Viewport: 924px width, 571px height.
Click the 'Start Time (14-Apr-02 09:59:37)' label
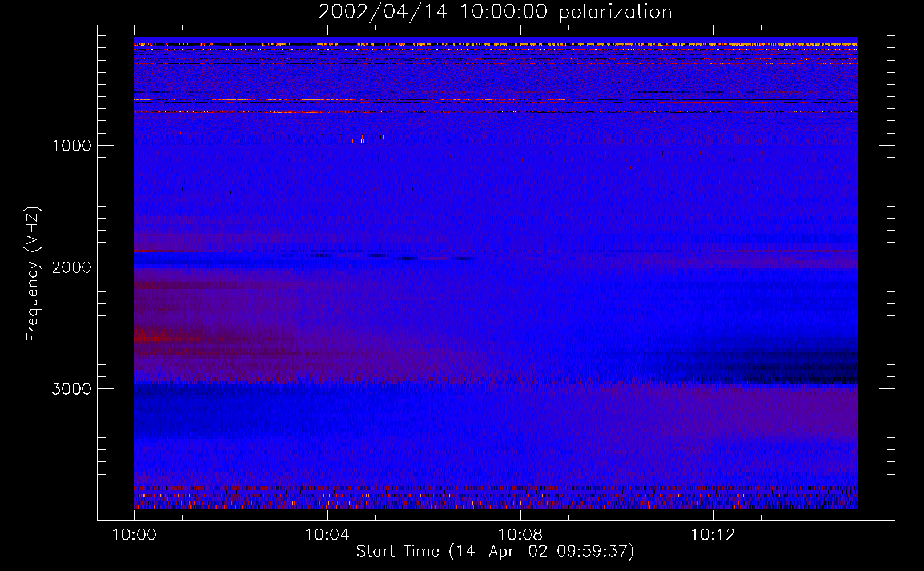pos(495,552)
